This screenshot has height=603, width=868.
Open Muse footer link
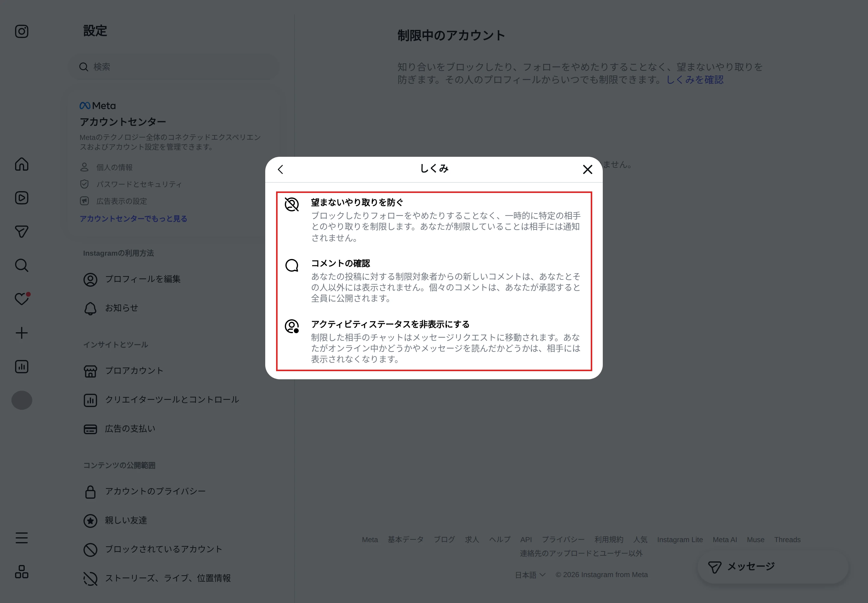(756, 539)
